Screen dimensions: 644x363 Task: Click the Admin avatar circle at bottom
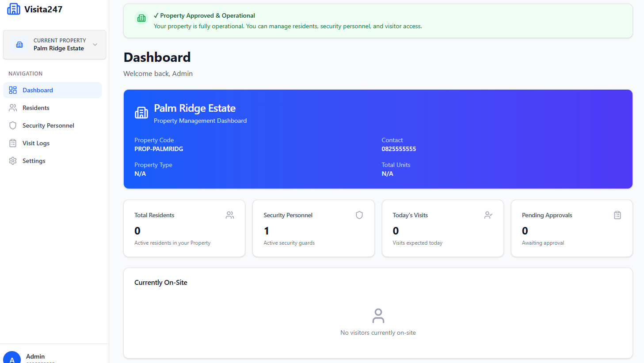[12, 357]
